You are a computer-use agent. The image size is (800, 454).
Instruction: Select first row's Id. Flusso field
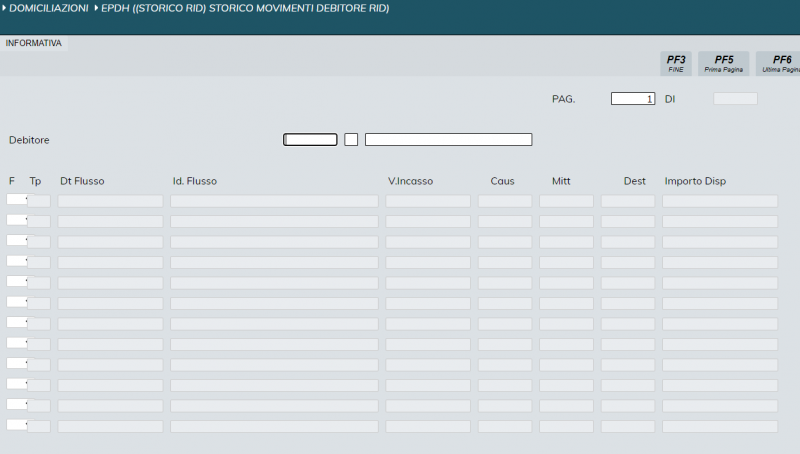pos(274,201)
